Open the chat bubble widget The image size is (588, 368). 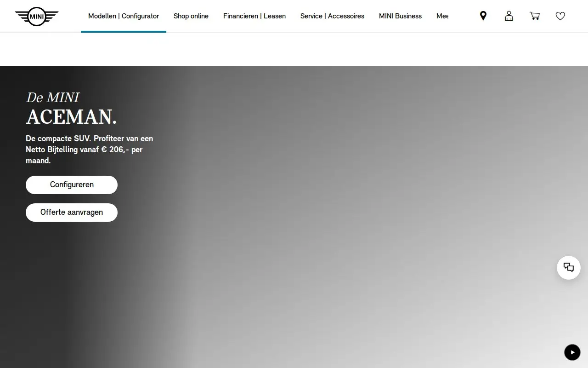(x=569, y=268)
